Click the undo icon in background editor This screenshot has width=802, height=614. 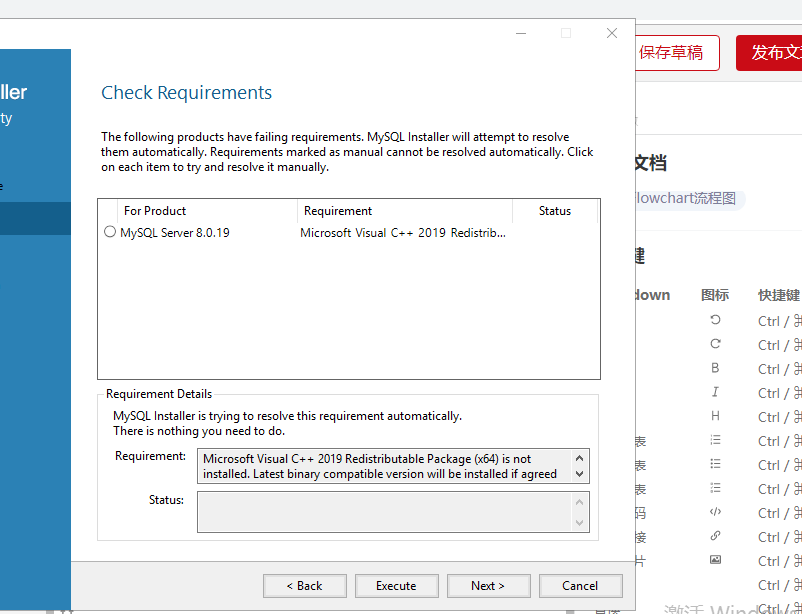coord(715,320)
